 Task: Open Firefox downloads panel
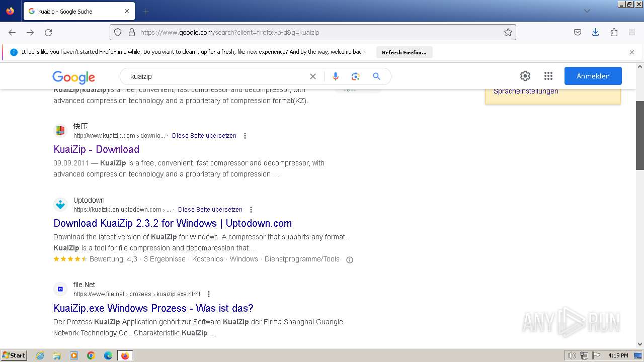596,32
